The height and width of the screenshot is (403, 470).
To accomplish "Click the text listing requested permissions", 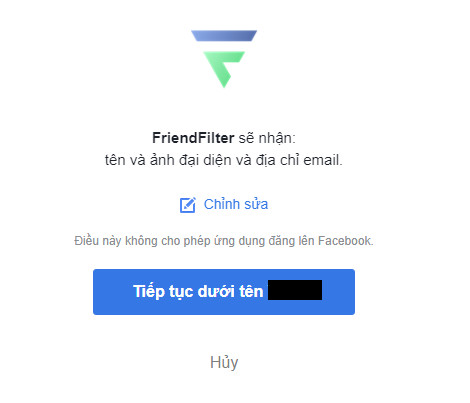I will tap(224, 160).
